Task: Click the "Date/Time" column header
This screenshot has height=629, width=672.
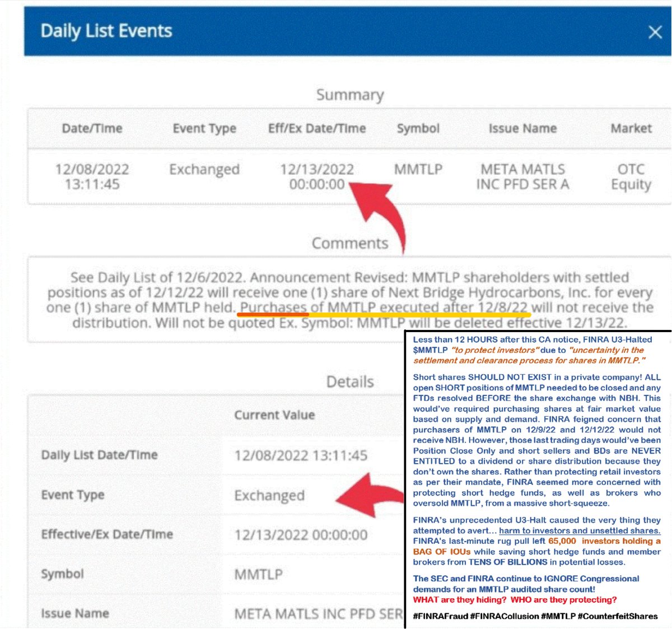Action: [x=92, y=128]
